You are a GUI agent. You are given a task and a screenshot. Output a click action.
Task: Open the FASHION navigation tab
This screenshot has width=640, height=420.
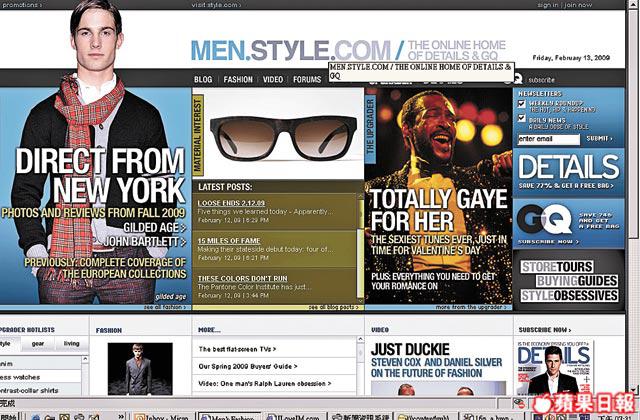[x=238, y=80]
